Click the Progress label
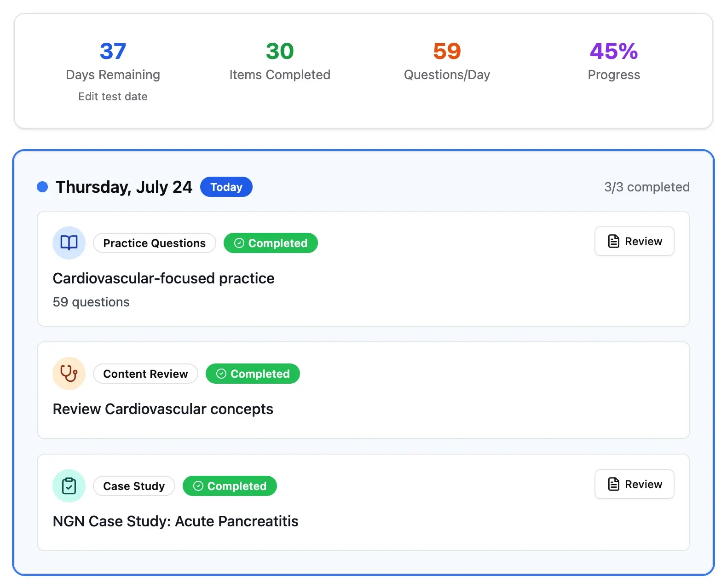This screenshot has height=588, width=727. 614,75
